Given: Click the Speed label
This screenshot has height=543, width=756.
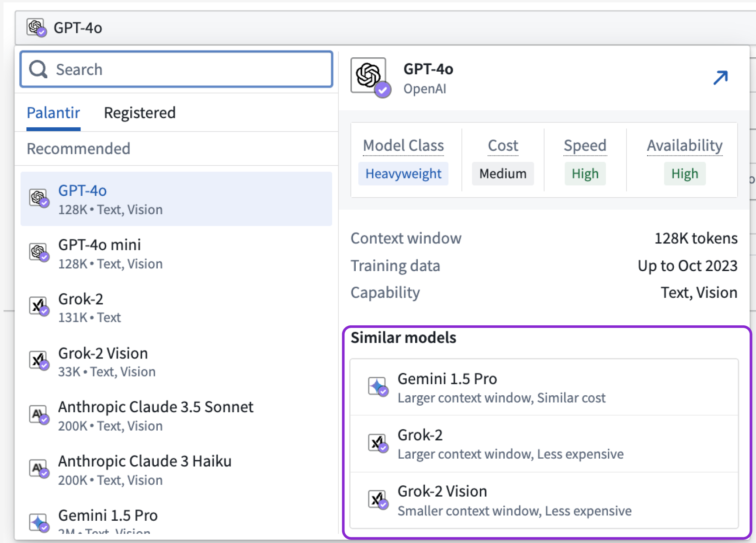Looking at the screenshot, I should pyautogui.click(x=585, y=146).
